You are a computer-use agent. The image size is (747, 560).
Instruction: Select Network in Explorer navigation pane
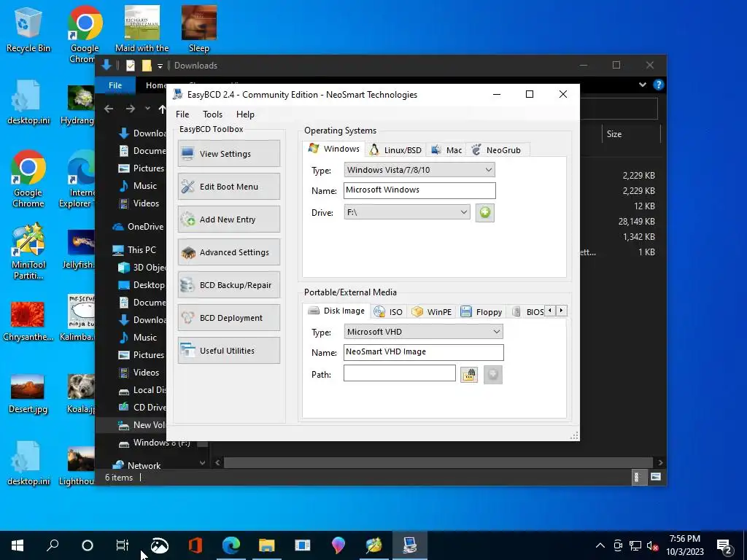138,465
